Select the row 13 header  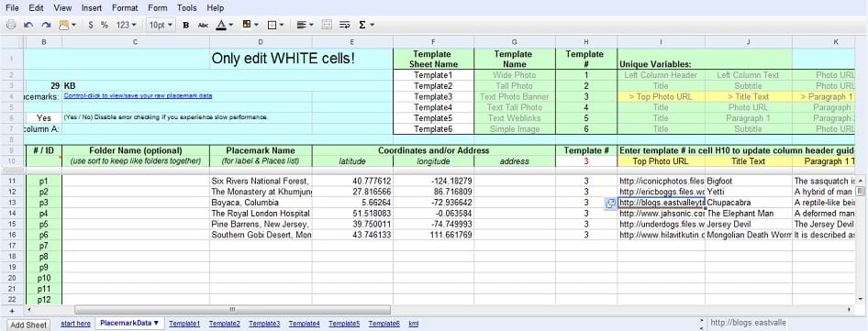(12, 203)
